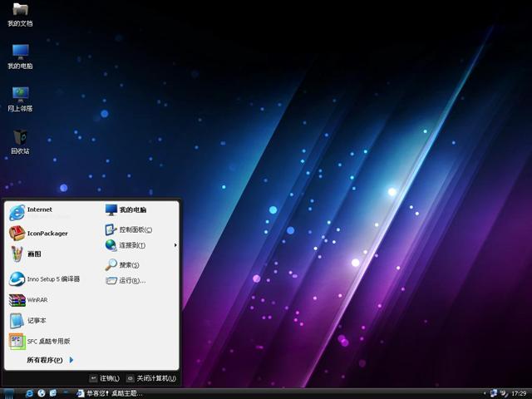Select 网上邻居 desktop icon
The height and width of the screenshot is (399, 532).
(x=20, y=96)
